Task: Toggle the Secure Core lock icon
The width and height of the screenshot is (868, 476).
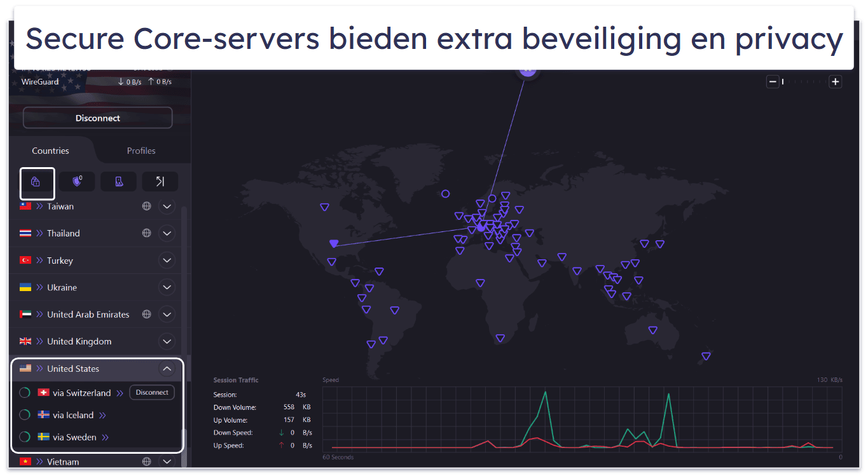Action: [36, 182]
